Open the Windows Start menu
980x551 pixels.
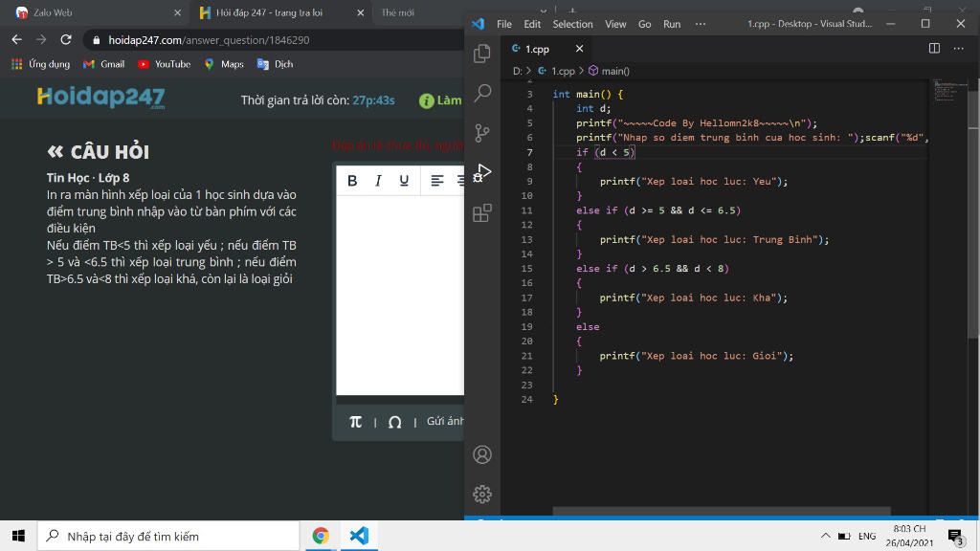click(x=18, y=536)
